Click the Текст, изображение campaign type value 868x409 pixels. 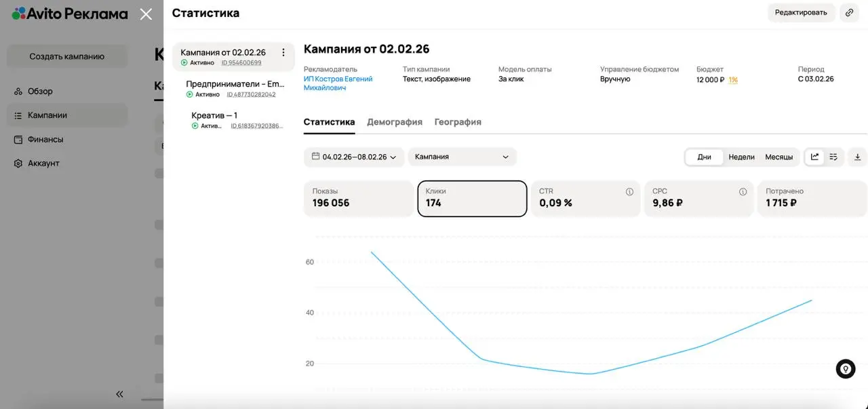point(437,79)
